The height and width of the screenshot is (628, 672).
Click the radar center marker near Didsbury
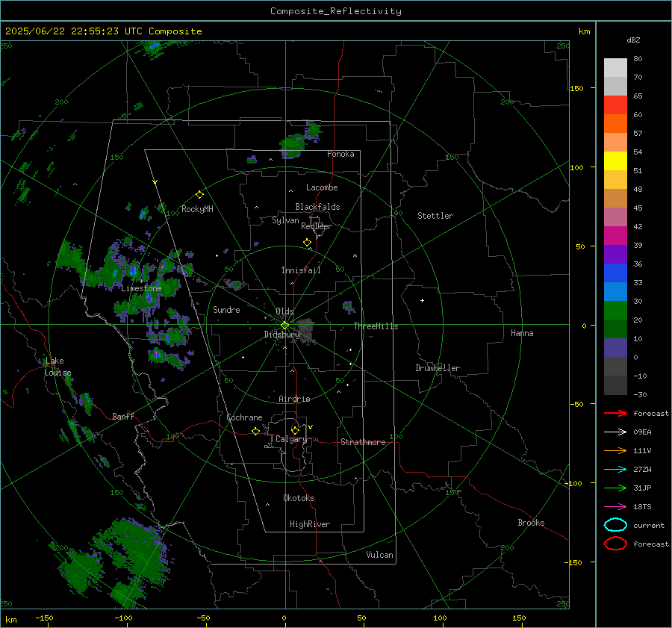(285, 325)
